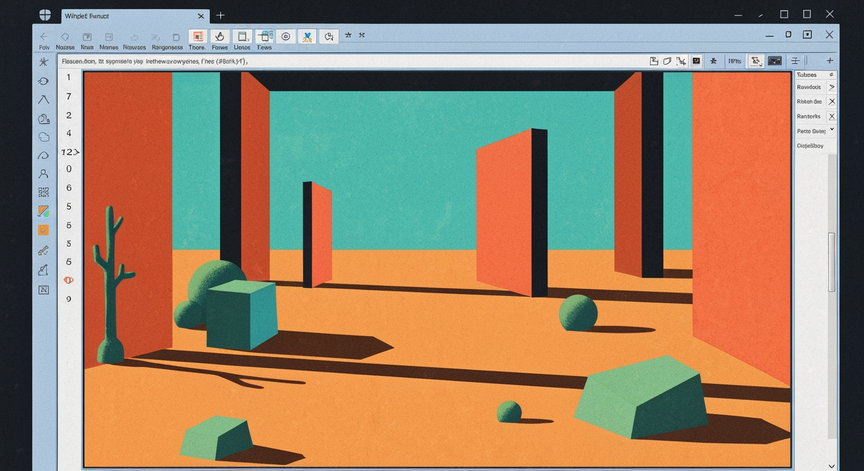The width and height of the screenshot is (864, 471).
Task: Expand the "Rovidods" entry chevron in right panel
Action: click(832, 88)
